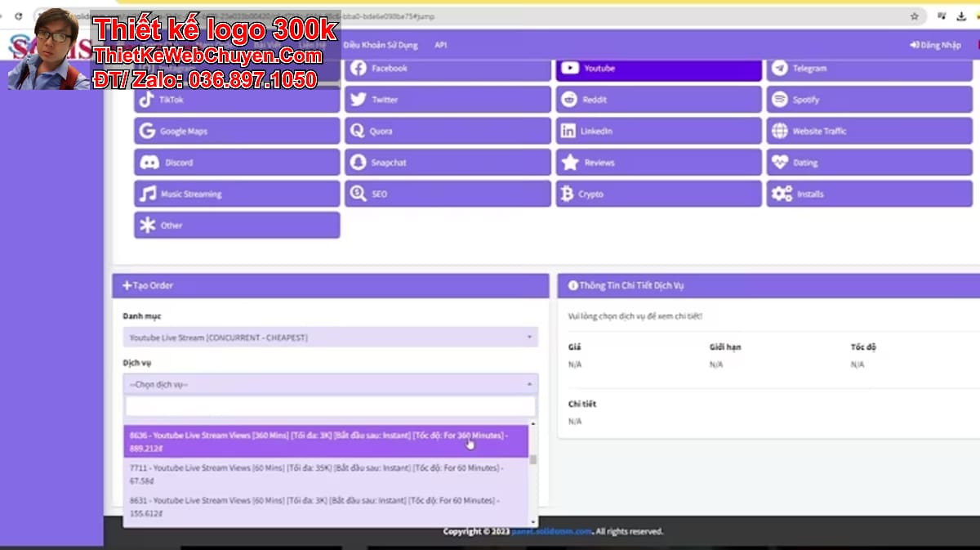Image resolution: width=980 pixels, height=550 pixels.
Task: Select the LinkedIn category icon
Action: click(x=568, y=131)
